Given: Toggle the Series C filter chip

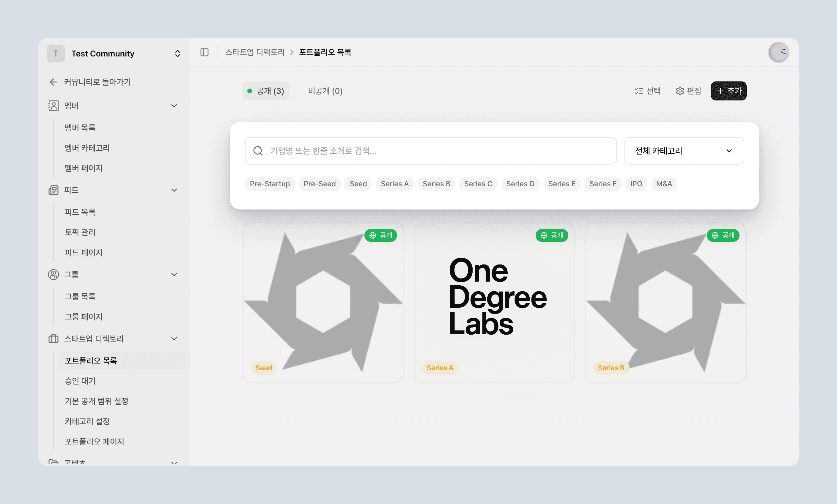Looking at the screenshot, I should 478,184.
